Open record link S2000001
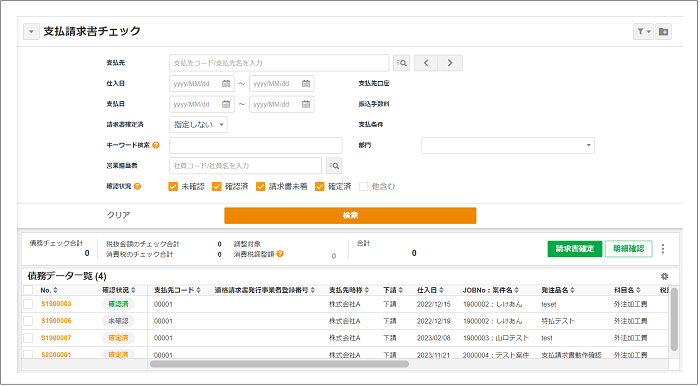Viewport: 700px width, 386px height. point(56,355)
